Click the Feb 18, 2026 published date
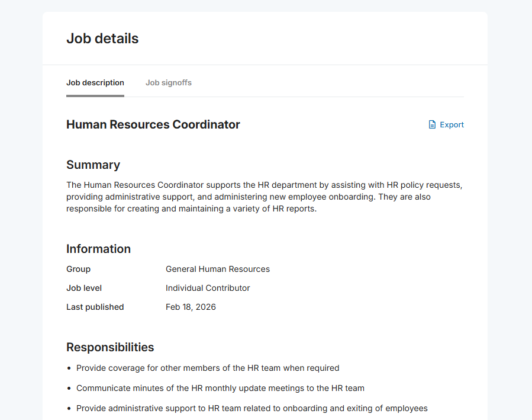 [191, 307]
